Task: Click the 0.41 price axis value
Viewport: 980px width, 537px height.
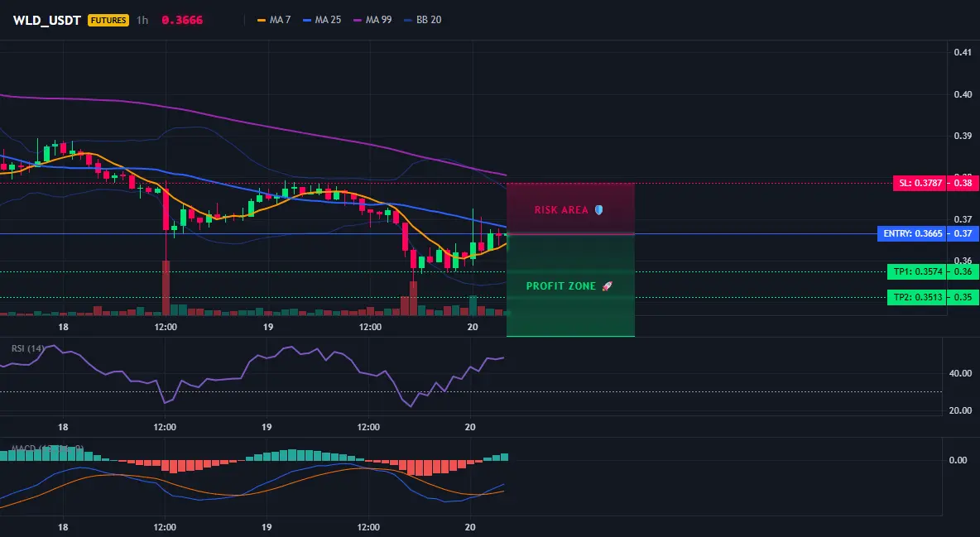Action: pos(963,52)
